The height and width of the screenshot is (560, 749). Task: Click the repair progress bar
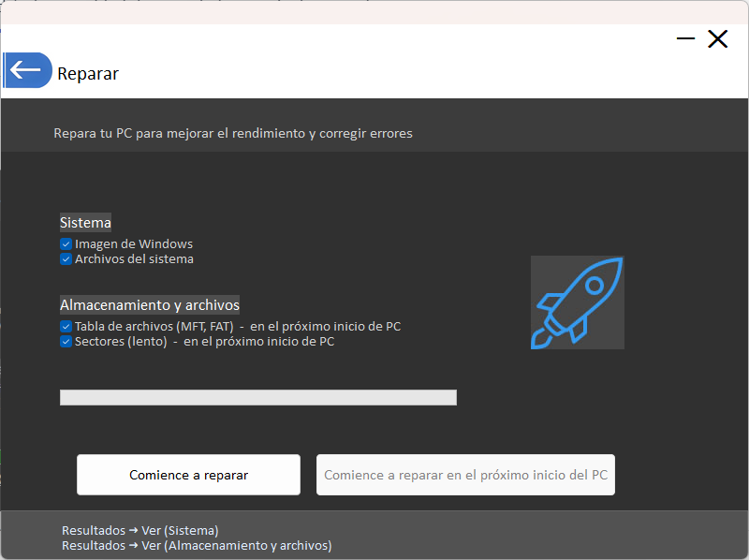click(x=258, y=398)
